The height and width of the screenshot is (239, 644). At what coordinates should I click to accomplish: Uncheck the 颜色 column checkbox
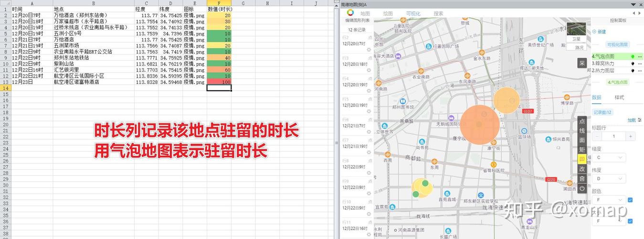[630, 200]
